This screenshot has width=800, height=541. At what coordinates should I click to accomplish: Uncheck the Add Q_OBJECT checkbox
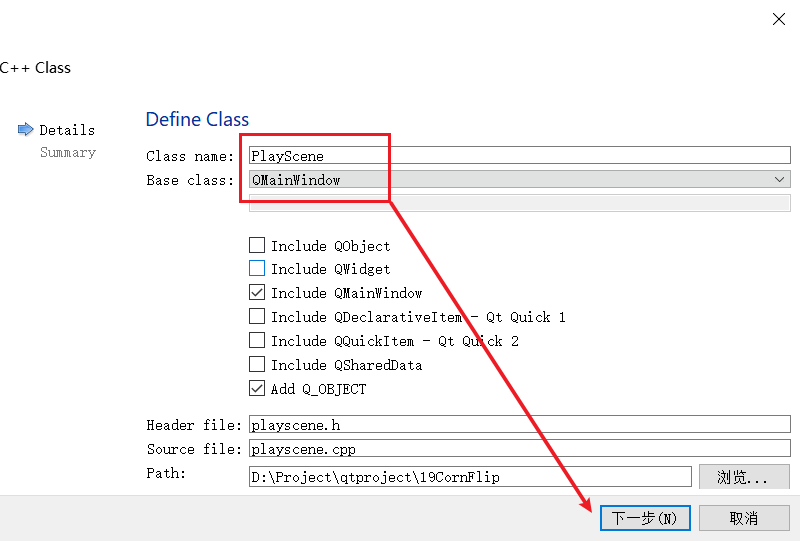click(257, 388)
